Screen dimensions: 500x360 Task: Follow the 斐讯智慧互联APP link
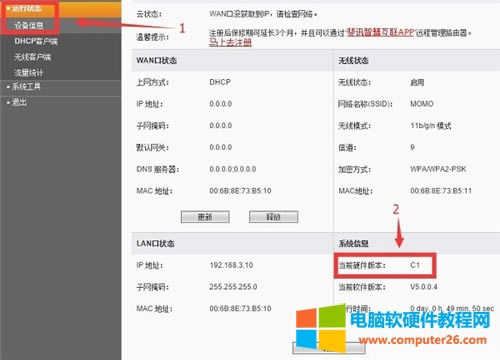point(380,32)
